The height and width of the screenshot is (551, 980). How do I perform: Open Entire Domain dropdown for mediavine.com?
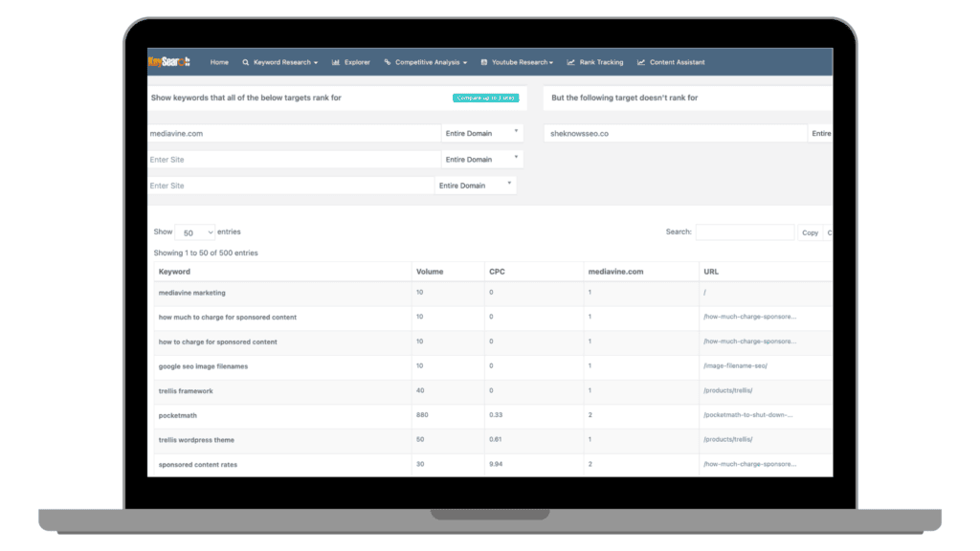(482, 133)
